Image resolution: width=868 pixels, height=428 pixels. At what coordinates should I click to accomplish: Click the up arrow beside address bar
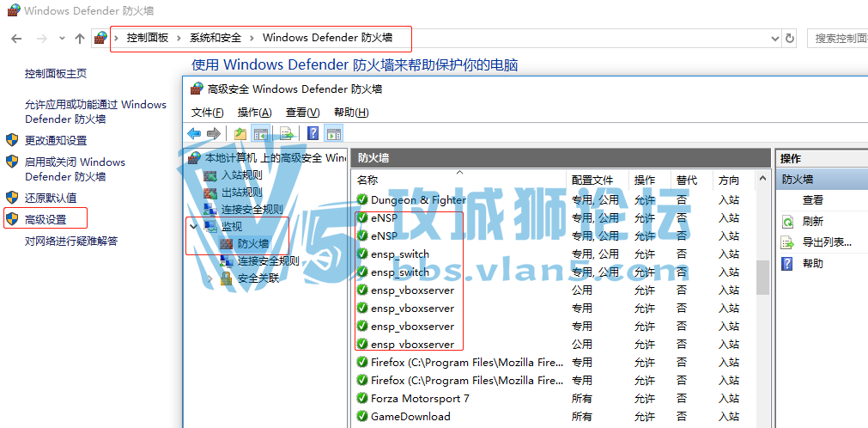coord(80,39)
